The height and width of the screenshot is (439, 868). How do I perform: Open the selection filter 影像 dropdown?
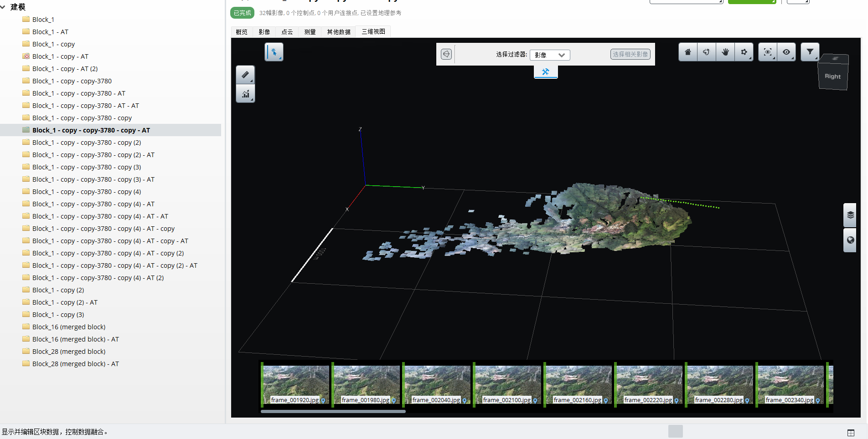click(x=550, y=55)
